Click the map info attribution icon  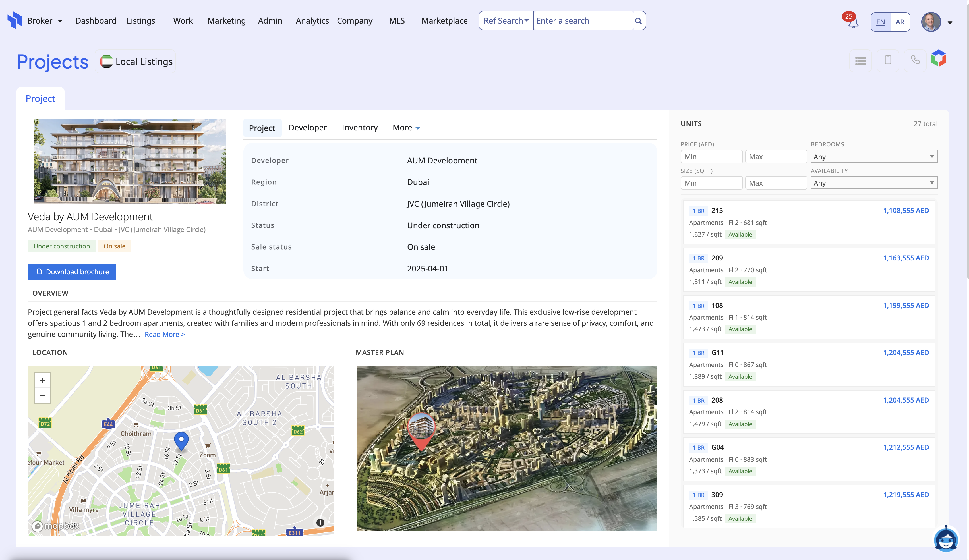[x=320, y=523]
